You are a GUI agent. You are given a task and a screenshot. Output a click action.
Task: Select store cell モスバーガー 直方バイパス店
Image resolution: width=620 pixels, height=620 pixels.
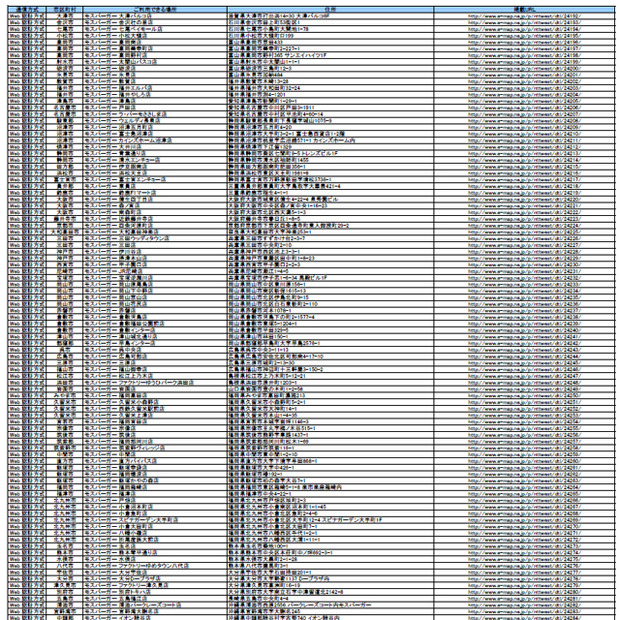[155, 461]
